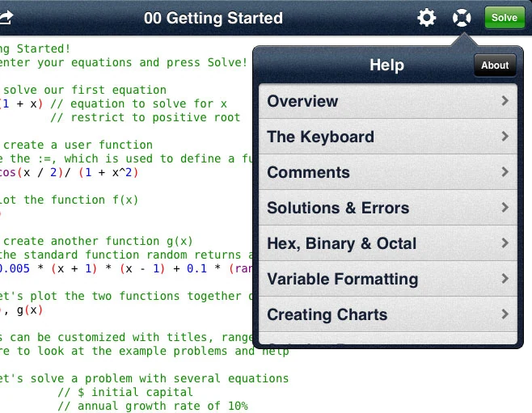Viewport: 532px width, 413px height.
Task: Click chevron on The Keyboard row
Action: click(505, 137)
